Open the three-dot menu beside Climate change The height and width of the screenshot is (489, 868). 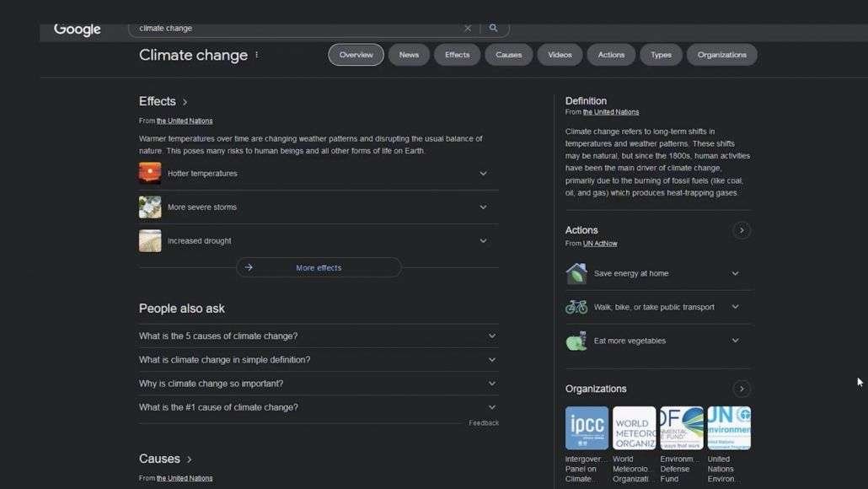coord(256,55)
